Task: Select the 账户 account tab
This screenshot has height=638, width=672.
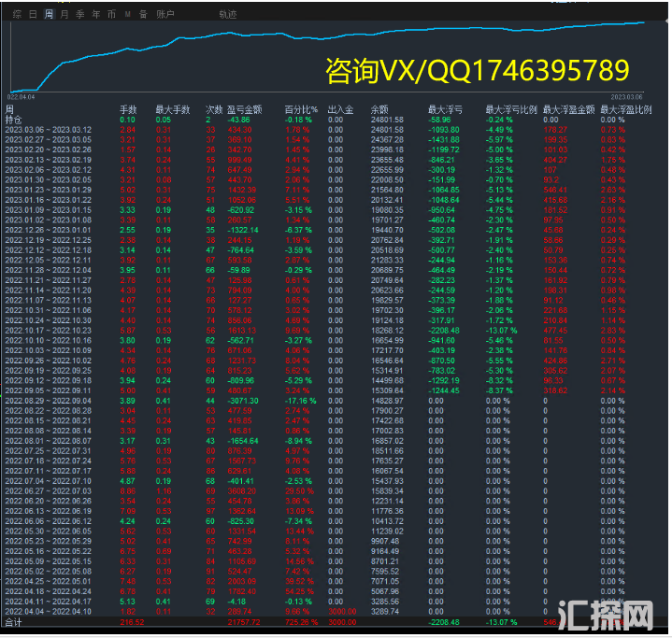Action: click(164, 15)
